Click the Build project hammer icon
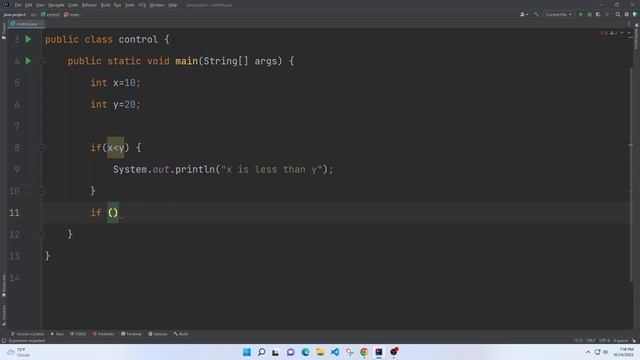This screenshot has height=360, width=640. pyautogui.click(x=537, y=14)
